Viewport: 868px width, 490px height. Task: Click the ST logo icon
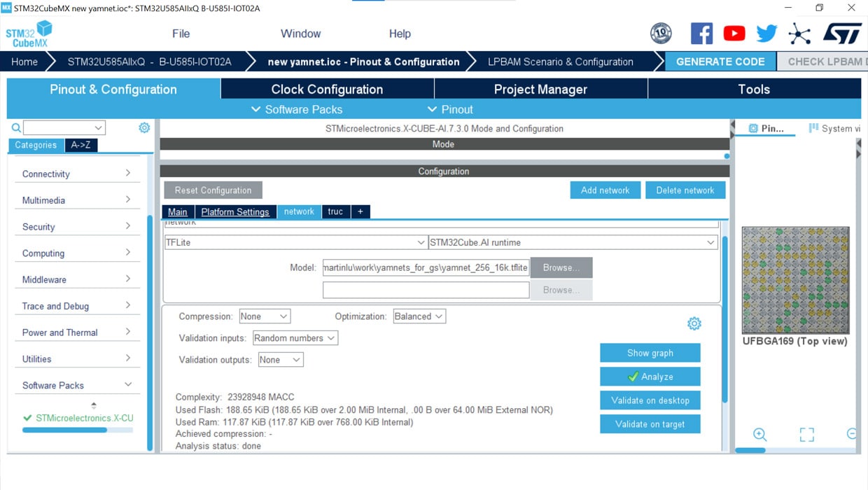tap(841, 34)
